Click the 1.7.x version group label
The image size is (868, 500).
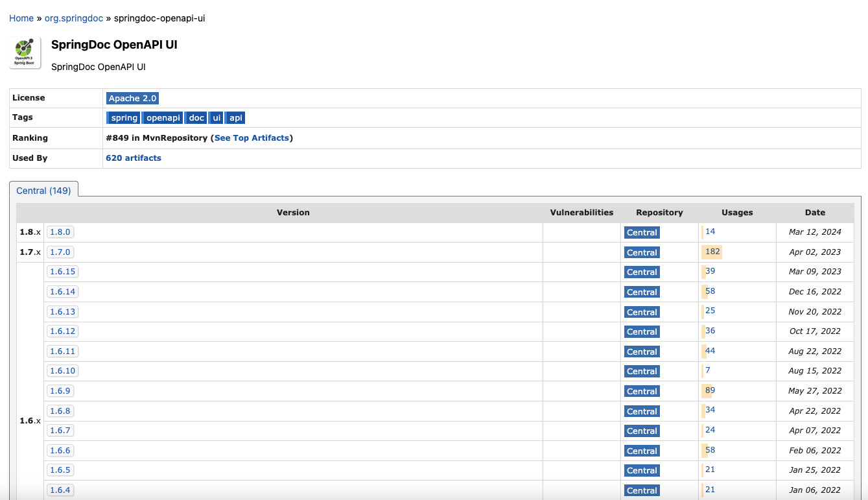pyautogui.click(x=30, y=252)
